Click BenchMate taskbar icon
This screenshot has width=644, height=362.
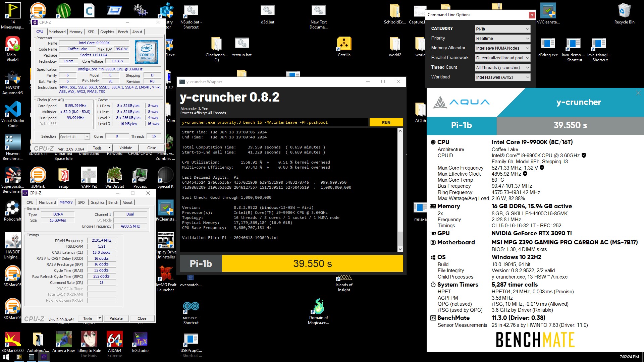(19, 357)
